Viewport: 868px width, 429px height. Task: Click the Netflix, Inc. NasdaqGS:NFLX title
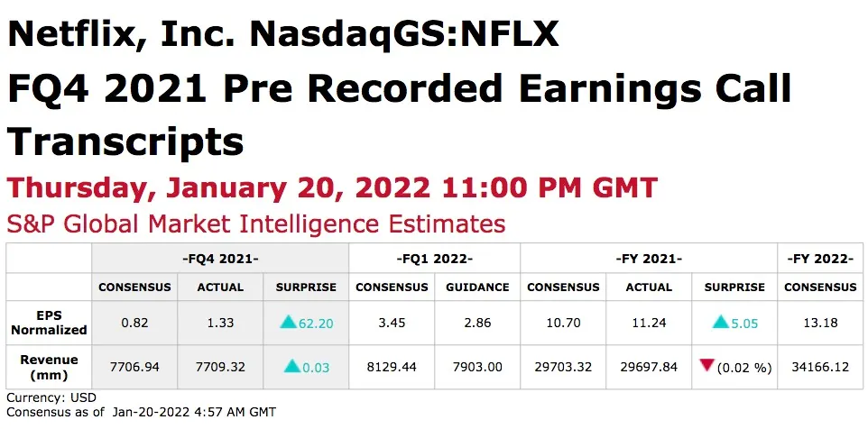[282, 36]
